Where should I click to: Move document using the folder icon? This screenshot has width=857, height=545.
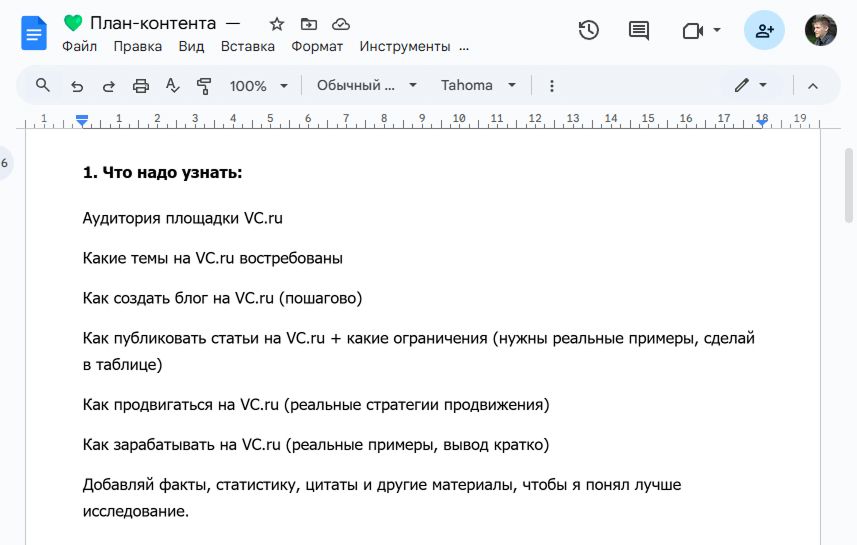pyautogui.click(x=309, y=24)
